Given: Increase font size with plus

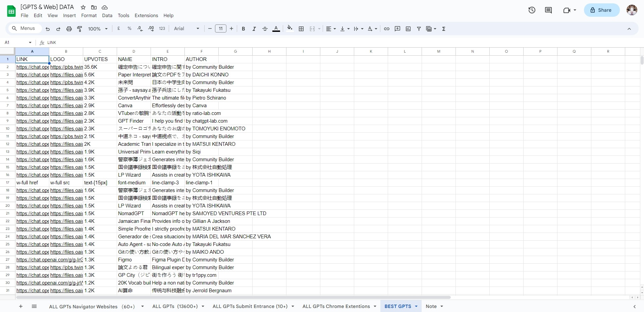Looking at the screenshot, I should click(x=231, y=29).
